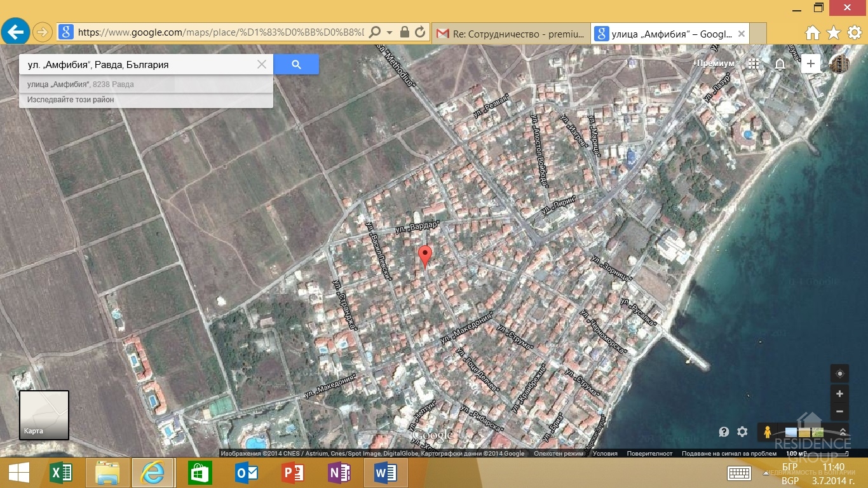Switch to Карта map view thumbnail
Screen dimensions: 868x488
[44, 416]
